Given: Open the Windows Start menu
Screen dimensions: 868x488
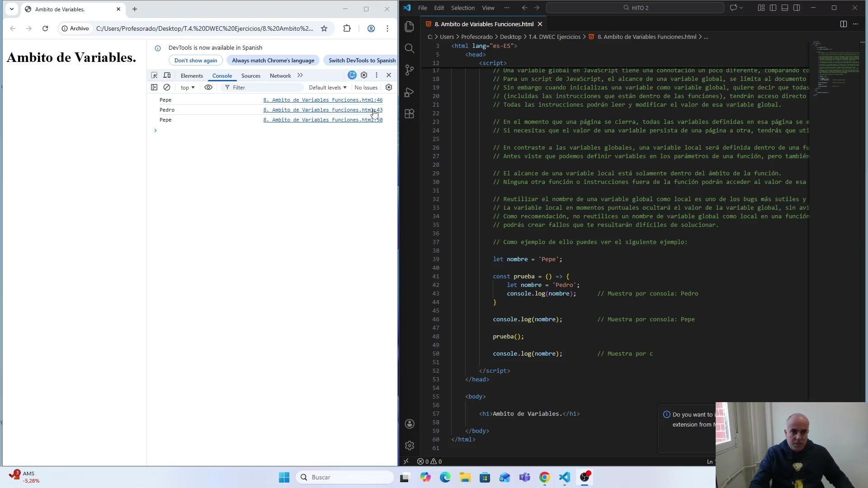Looking at the screenshot, I should coord(284,477).
